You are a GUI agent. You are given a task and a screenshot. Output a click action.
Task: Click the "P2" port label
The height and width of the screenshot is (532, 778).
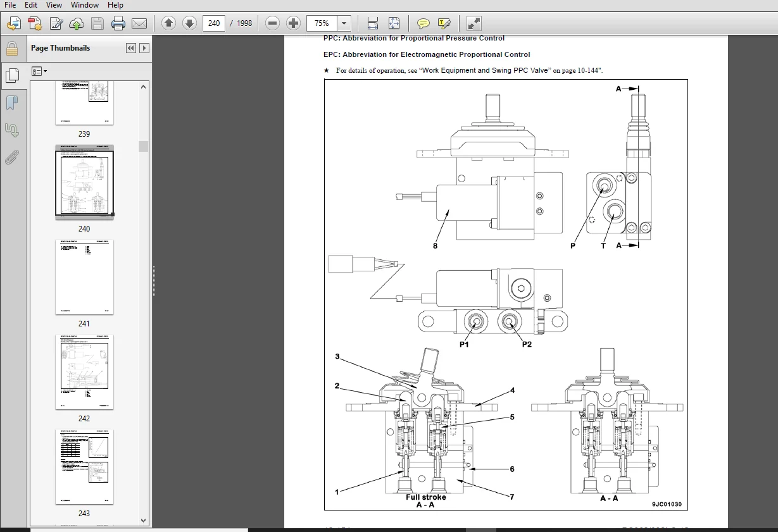pos(527,345)
